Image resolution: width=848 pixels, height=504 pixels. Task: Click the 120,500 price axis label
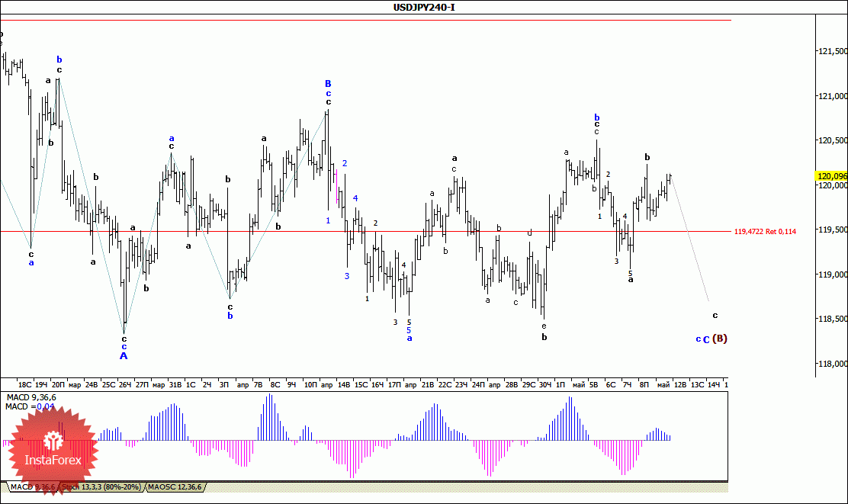(x=833, y=140)
